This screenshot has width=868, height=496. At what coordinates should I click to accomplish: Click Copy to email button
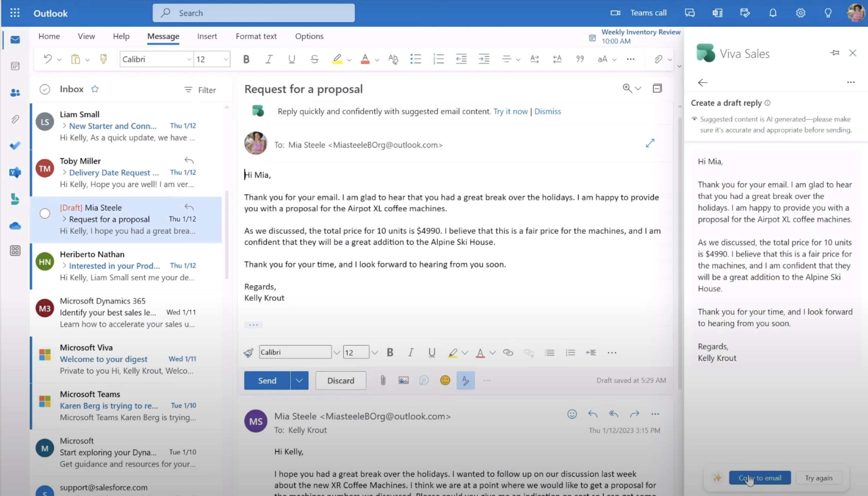[x=760, y=478]
